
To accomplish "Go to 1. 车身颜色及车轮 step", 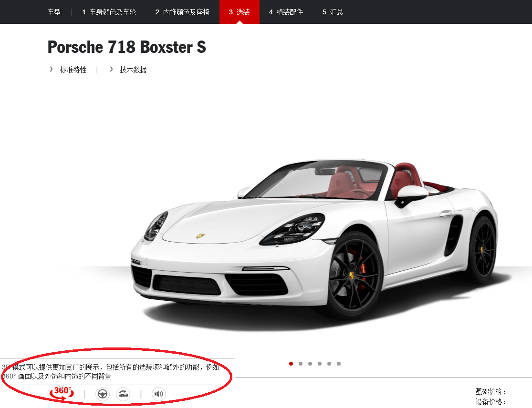I will click(x=109, y=12).
